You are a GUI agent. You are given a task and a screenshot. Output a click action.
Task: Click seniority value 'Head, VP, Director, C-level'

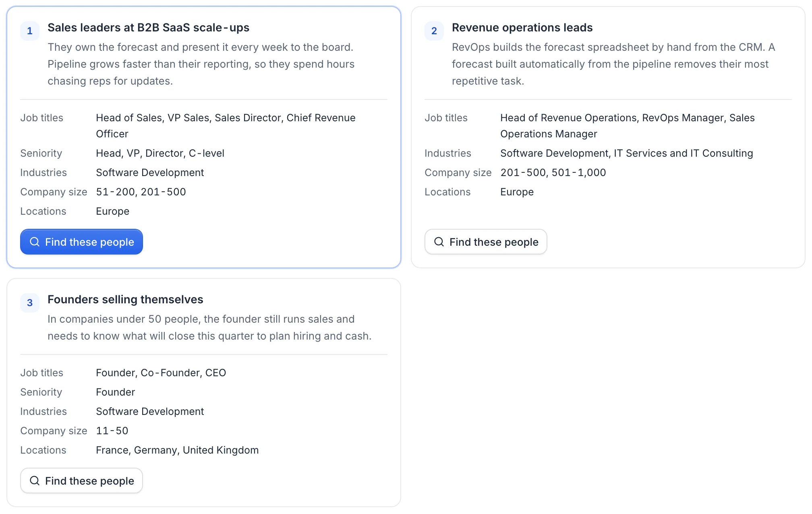click(160, 153)
